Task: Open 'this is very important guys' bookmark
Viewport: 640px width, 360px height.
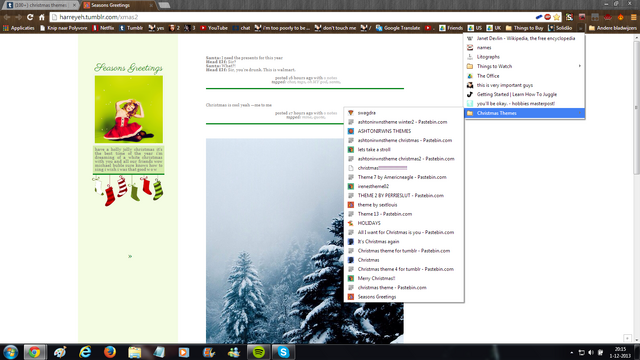Action: coord(524,85)
